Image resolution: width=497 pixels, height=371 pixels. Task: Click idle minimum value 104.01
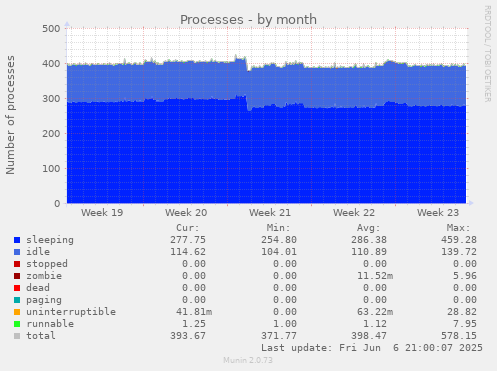coord(279,252)
